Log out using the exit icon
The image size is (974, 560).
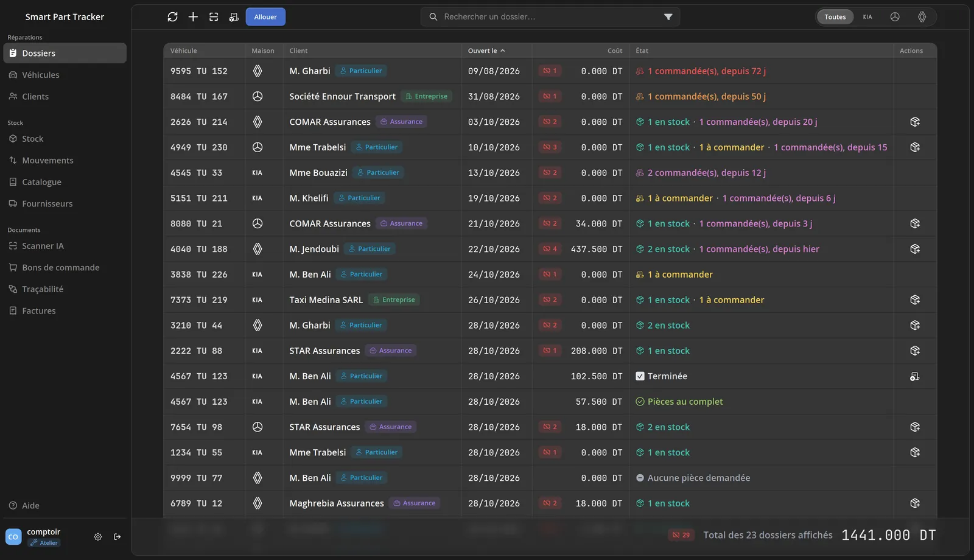click(x=117, y=537)
